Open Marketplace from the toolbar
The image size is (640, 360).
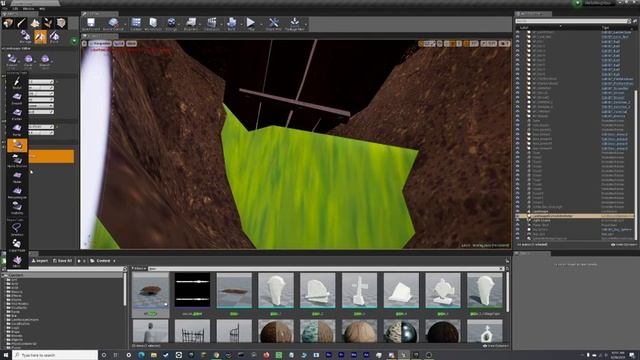coord(153,24)
